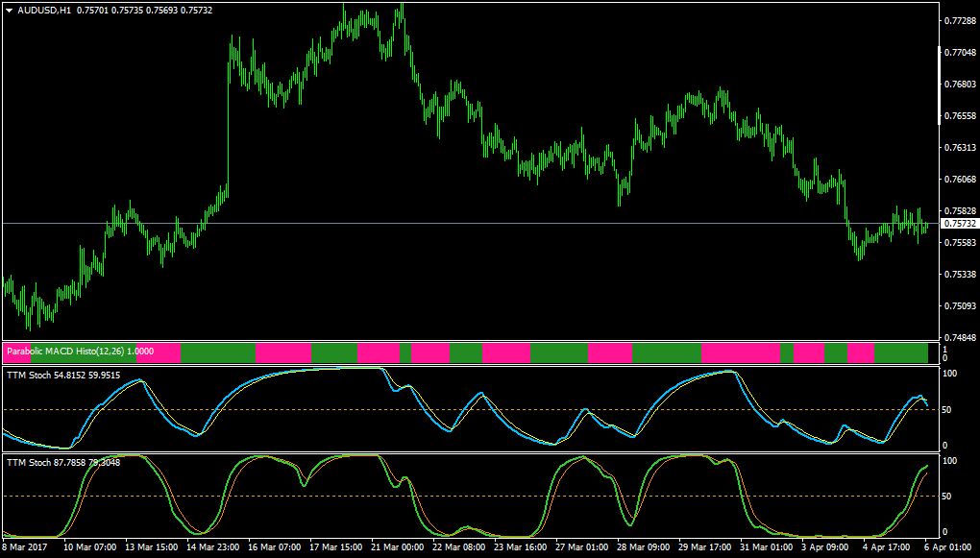Screen dimensions: 980x558
Task: Click price scale value 0.75093
Action: (960, 306)
